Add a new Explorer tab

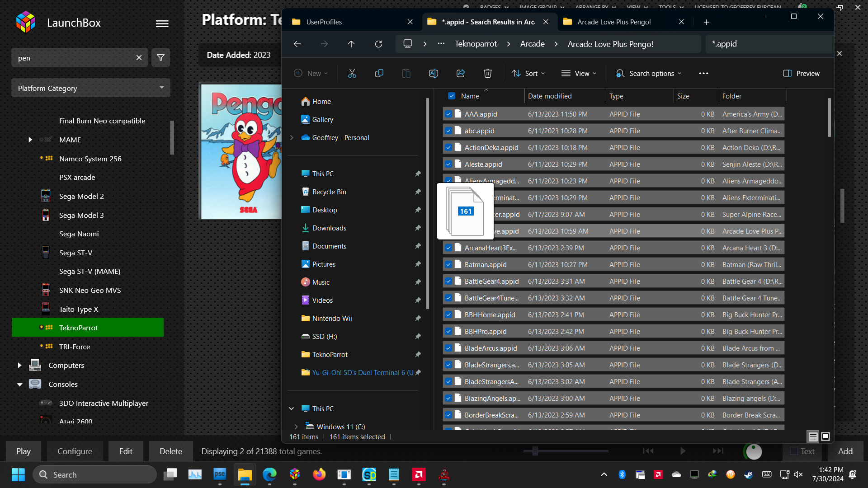[707, 22]
